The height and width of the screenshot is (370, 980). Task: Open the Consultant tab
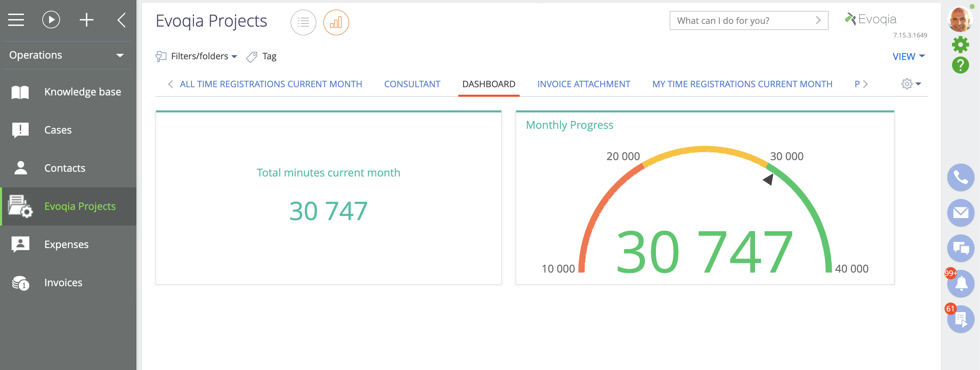point(412,84)
